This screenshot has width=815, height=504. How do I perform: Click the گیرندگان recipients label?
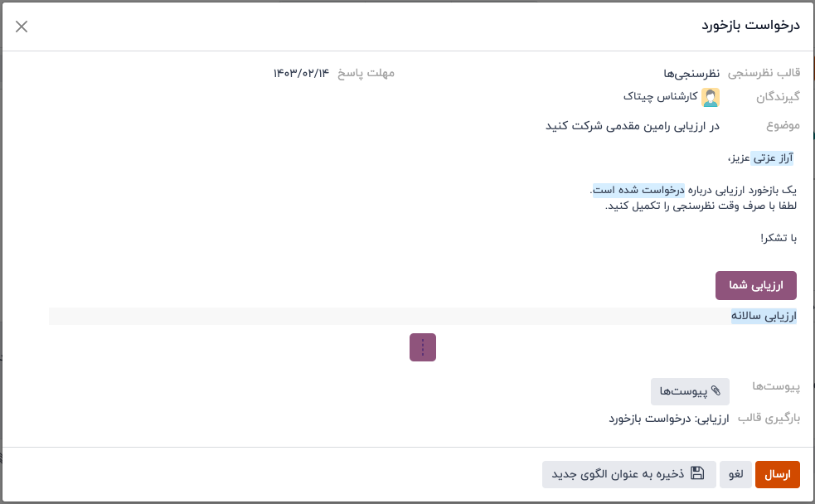[x=778, y=98]
